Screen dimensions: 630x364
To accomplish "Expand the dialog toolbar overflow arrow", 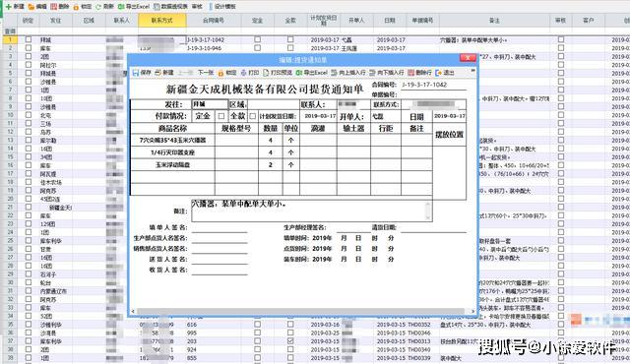I will pyautogui.click(x=472, y=71).
